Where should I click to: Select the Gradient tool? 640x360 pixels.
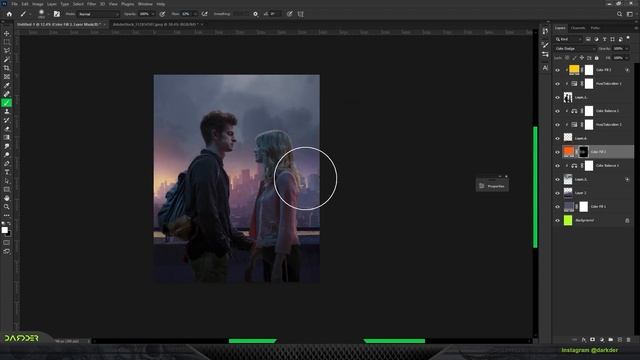7,138
